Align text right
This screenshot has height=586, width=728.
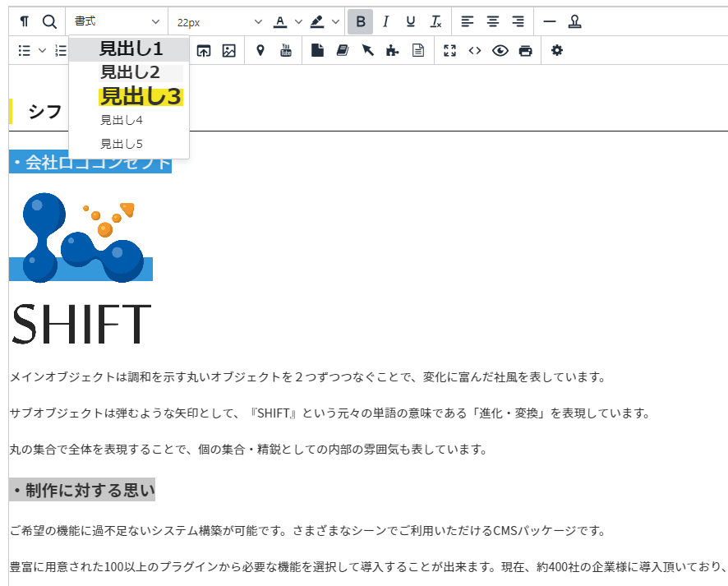pos(518,21)
